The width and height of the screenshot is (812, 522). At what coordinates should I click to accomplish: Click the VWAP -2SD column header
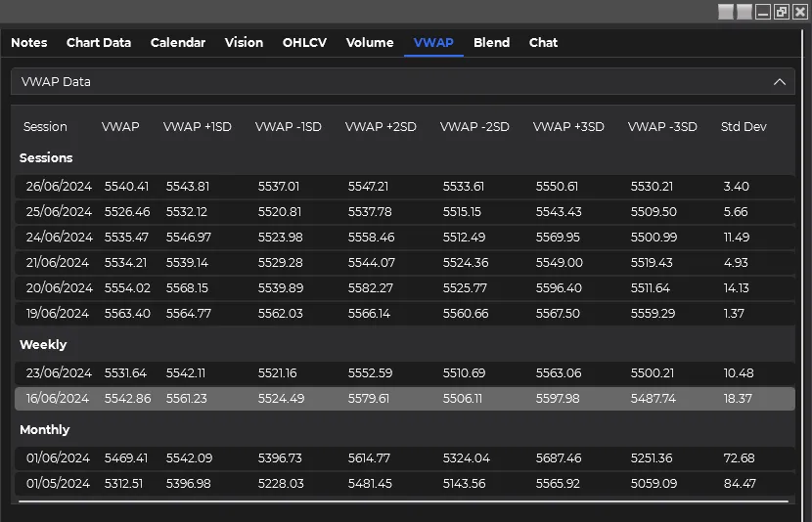[474, 127]
